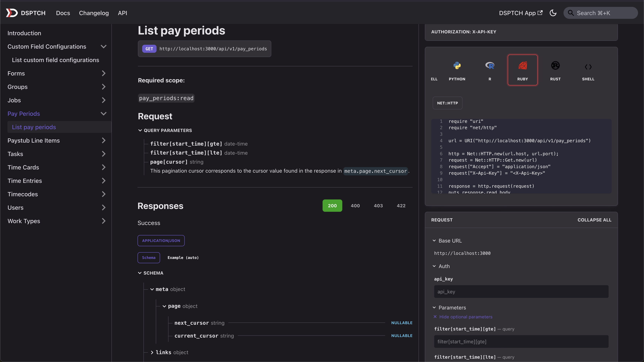Select the Shell language icon
Viewport: 644px width, 362px height.
588,67
